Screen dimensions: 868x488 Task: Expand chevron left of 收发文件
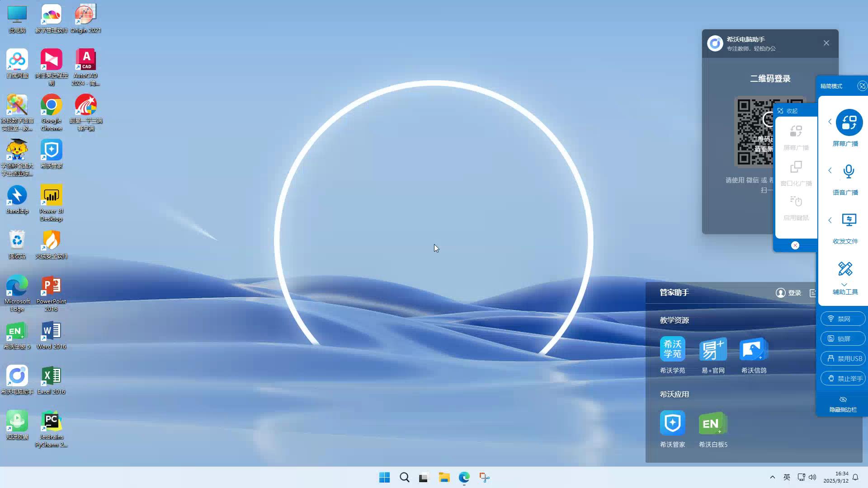click(830, 220)
